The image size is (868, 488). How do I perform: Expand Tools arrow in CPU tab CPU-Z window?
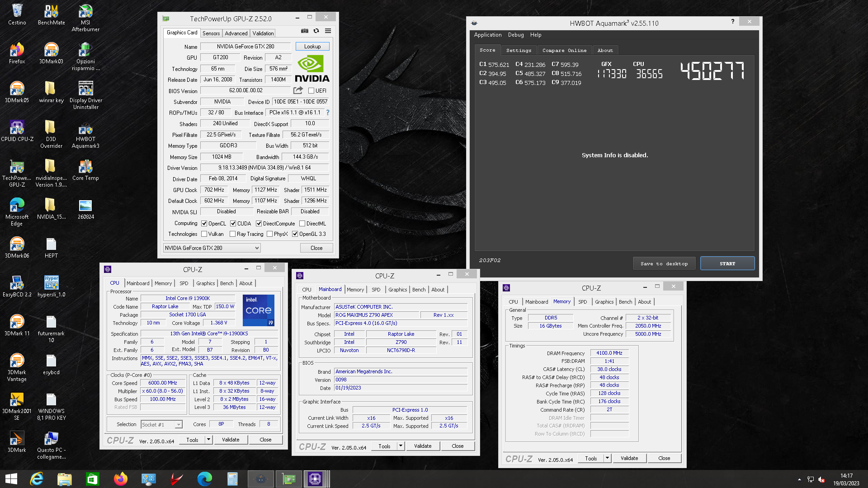point(208,440)
